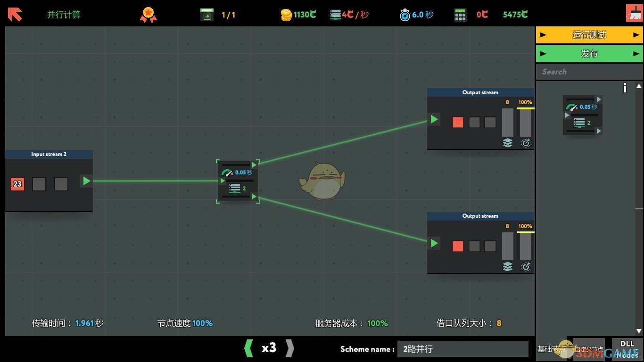The width and height of the screenshot is (644, 362).
Task: Click the 节点速度 100% readout
Action: click(x=185, y=323)
